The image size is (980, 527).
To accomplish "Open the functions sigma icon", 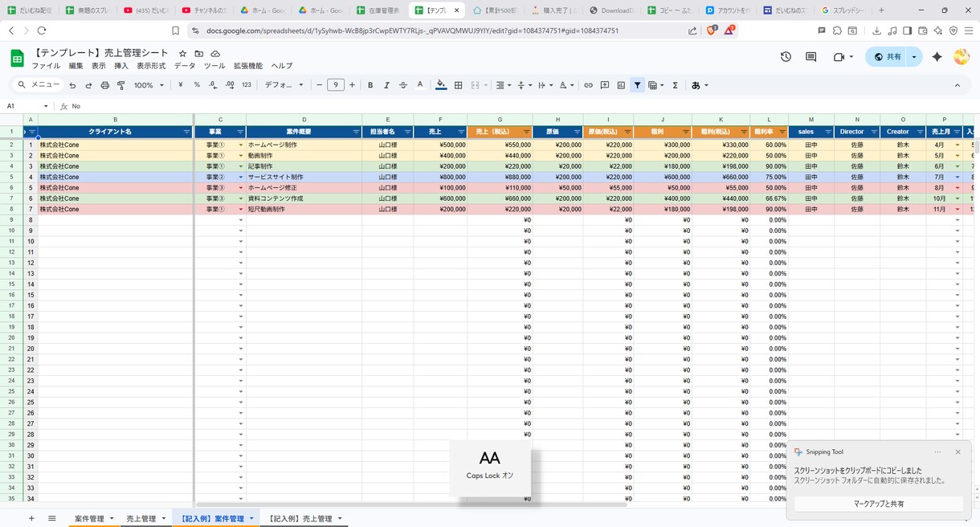I will click(675, 85).
